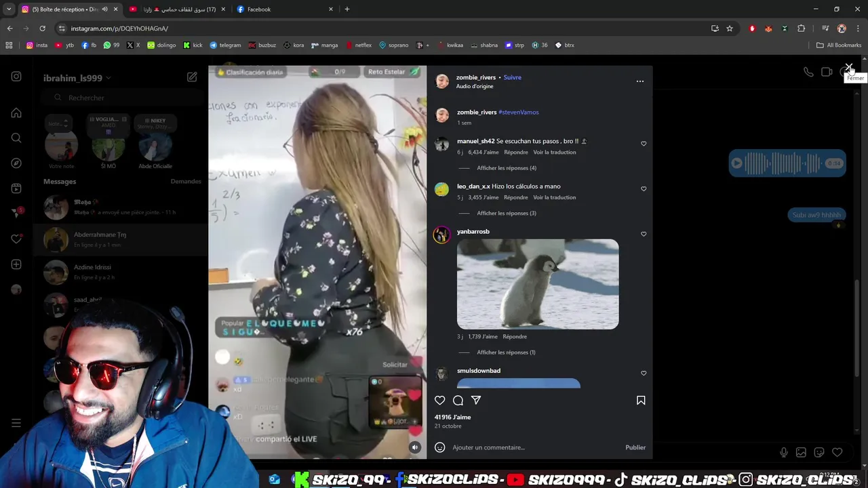The image size is (868, 488).
Task: Open site info icon in address bar
Action: pyautogui.click(x=62, y=28)
